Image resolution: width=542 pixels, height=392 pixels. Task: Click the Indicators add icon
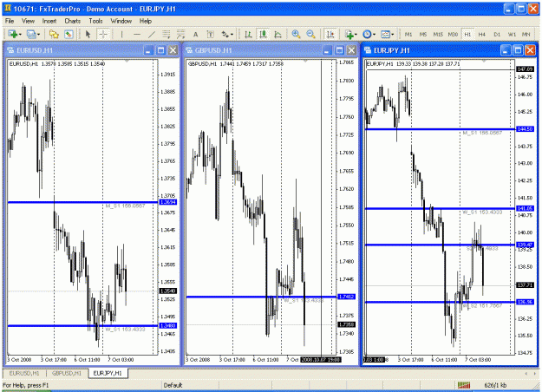coord(349,34)
